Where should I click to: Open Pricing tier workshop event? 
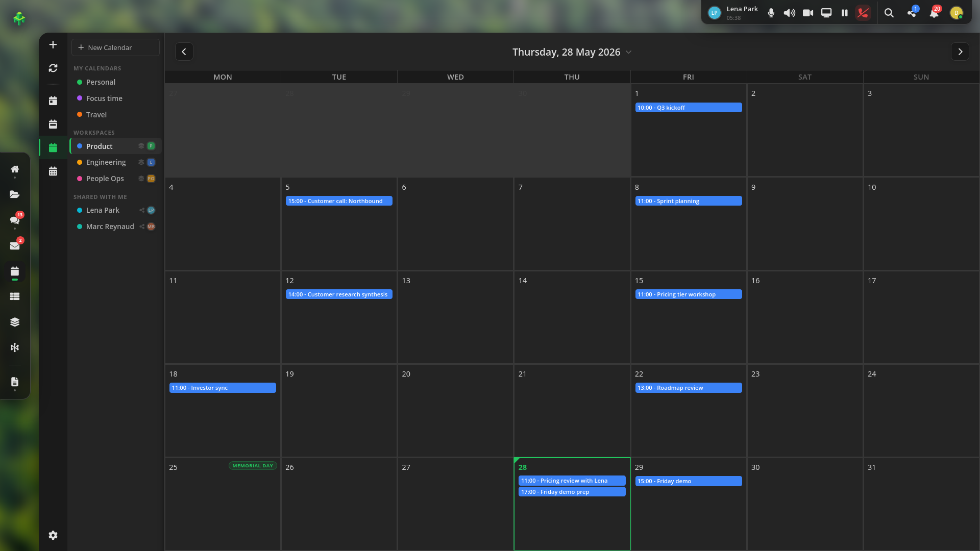pos(688,294)
